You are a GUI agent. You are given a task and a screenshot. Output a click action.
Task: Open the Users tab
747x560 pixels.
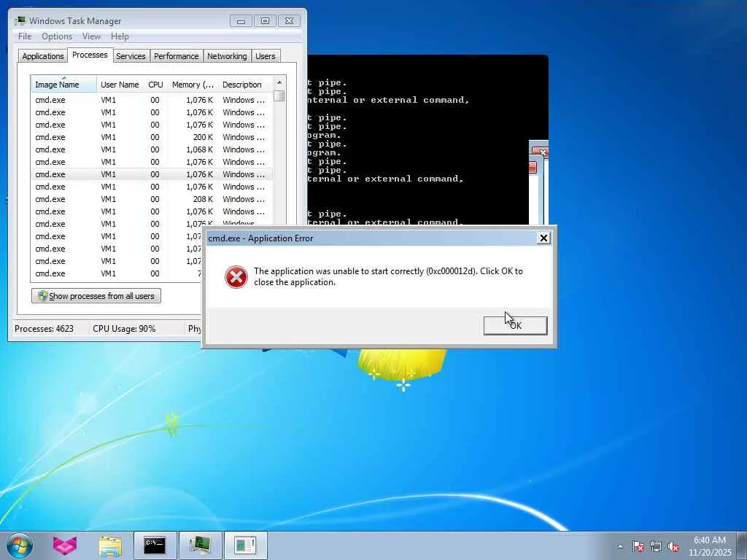(266, 55)
